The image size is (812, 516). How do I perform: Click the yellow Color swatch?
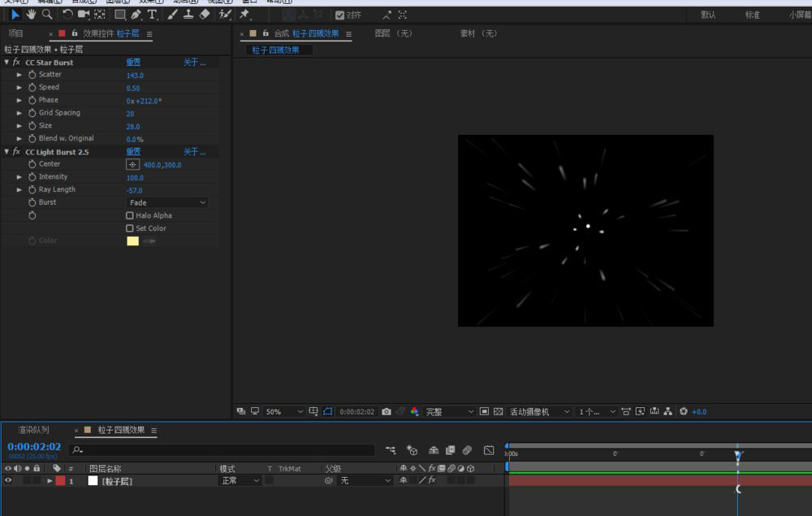point(132,241)
